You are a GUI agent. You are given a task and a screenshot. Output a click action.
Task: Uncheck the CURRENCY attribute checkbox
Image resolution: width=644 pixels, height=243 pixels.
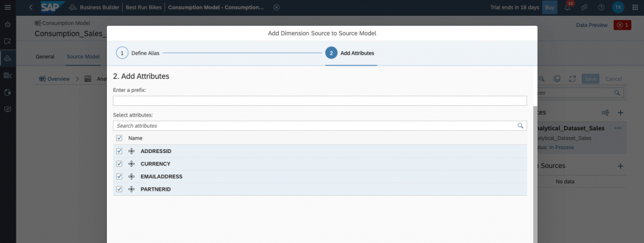click(119, 164)
